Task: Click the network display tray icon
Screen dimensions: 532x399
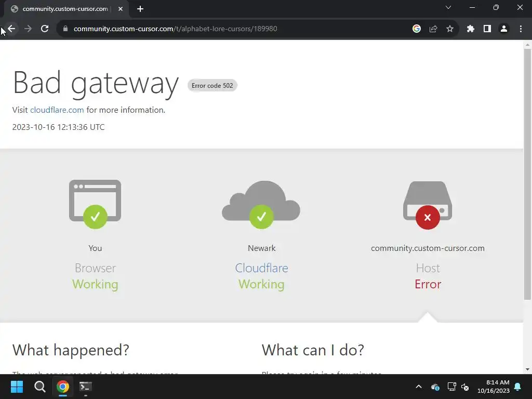Action: click(451, 387)
